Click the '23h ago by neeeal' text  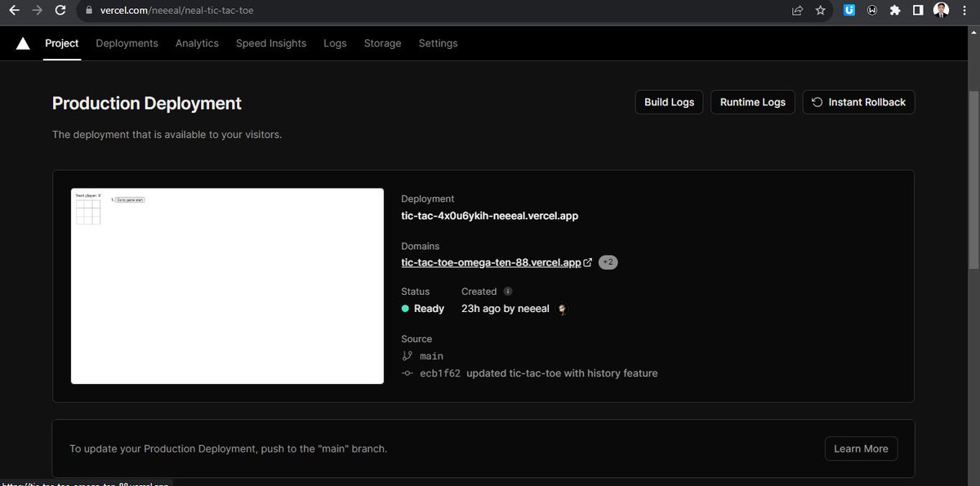[506, 309]
